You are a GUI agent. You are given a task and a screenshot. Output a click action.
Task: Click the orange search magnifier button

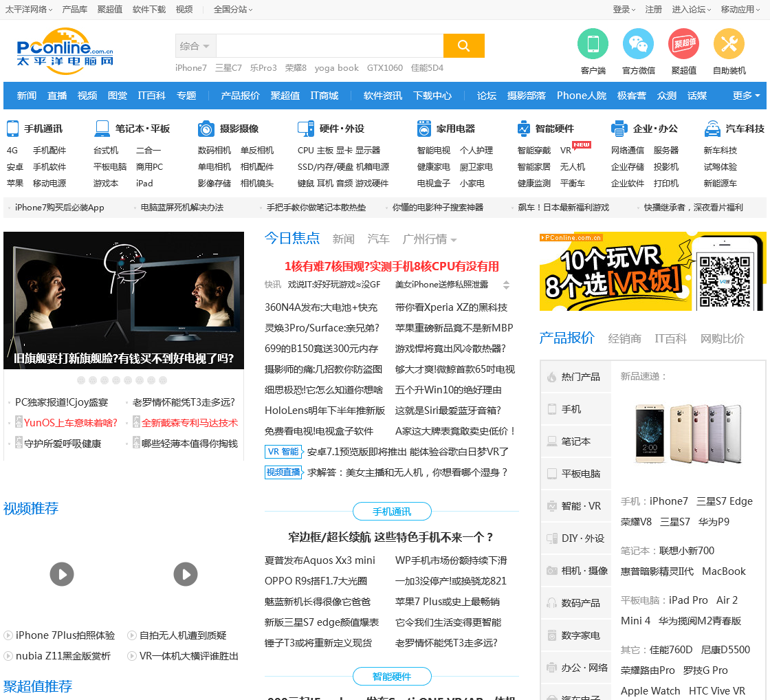click(x=463, y=45)
